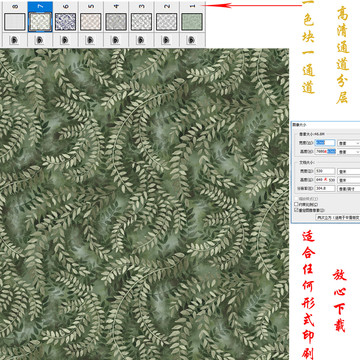360x360 pixels.
Task: Toggle visibility of layer 8
Action: click(14, 40)
